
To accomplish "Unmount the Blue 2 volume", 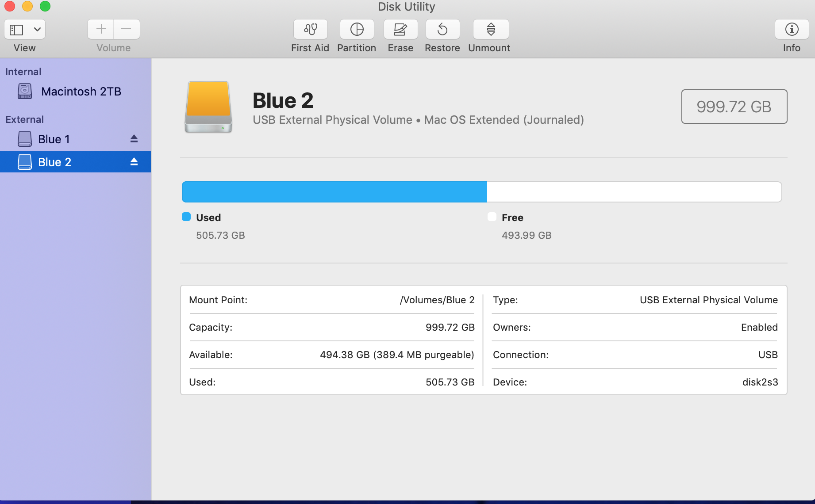I will [489, 29].
